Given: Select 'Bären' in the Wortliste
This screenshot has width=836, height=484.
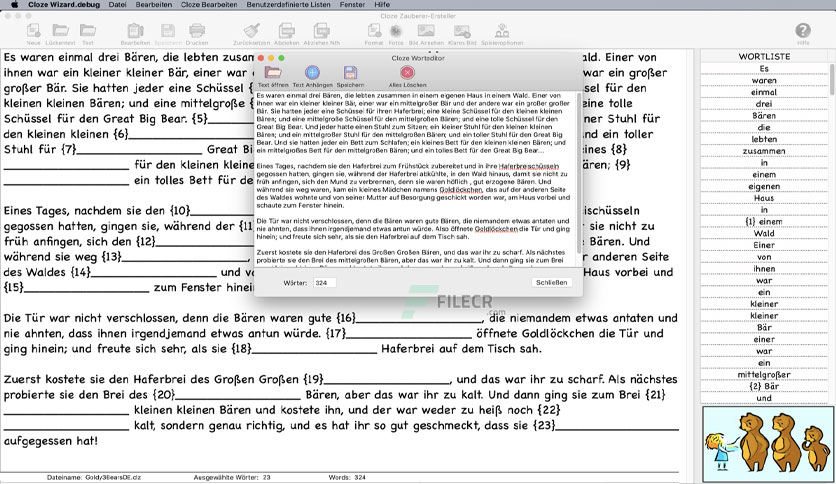Looking at the screenshot, I should [x=764, y=116].
